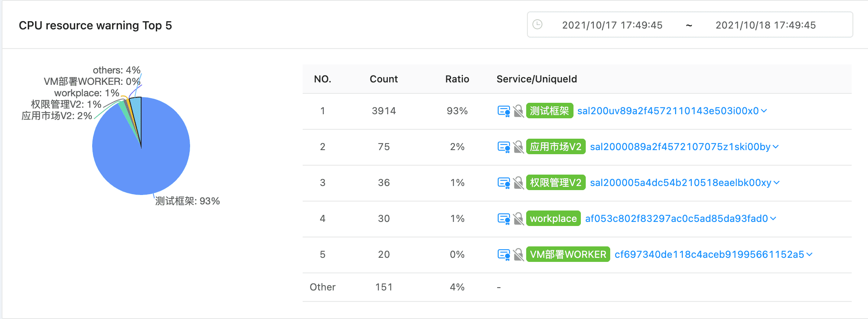This screenshot has height=319, width=868.
Task: Click the muted bell icon in the VM部署WORKER row
Action: click(518, 255)
